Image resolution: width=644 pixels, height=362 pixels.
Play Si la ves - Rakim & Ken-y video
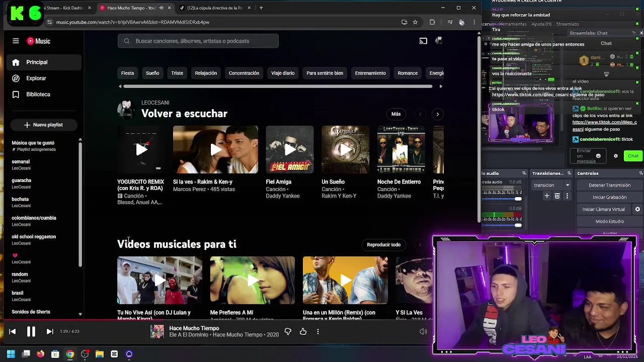point(215,150)
